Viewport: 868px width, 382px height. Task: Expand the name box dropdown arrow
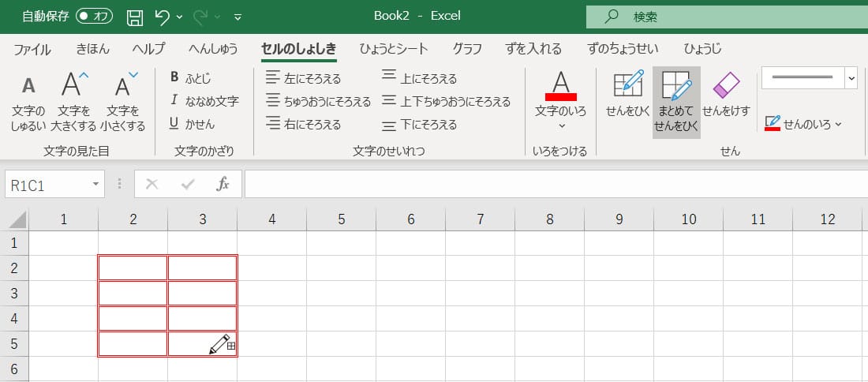pyautogui.click(x=96, y=185)
